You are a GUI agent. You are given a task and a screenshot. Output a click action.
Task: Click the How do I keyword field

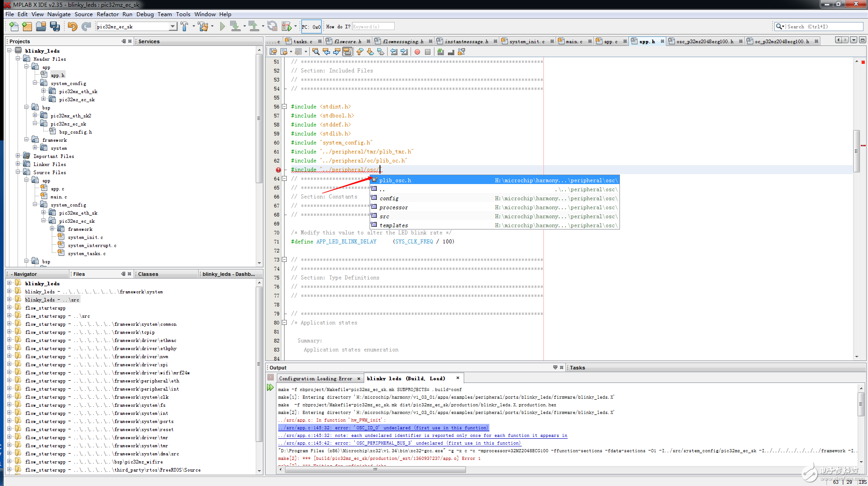tap(373, 27)
